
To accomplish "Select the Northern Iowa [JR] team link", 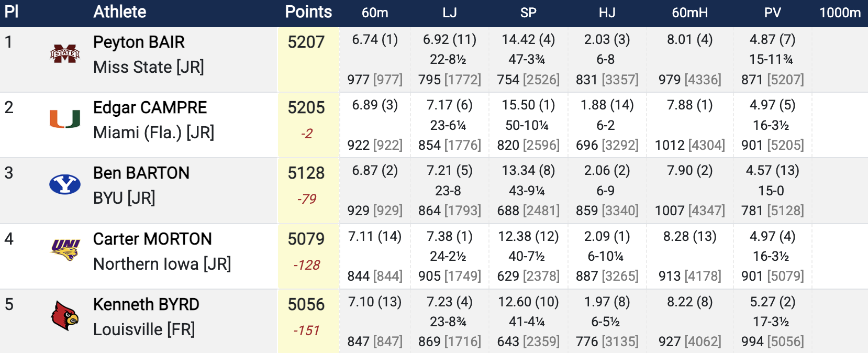I will [162, 264].
